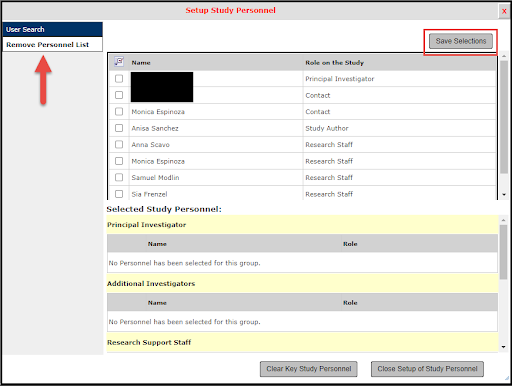Viewport: 512px width, 386px height.
Task: Click the Role on the Study column header
Action: 334,63
